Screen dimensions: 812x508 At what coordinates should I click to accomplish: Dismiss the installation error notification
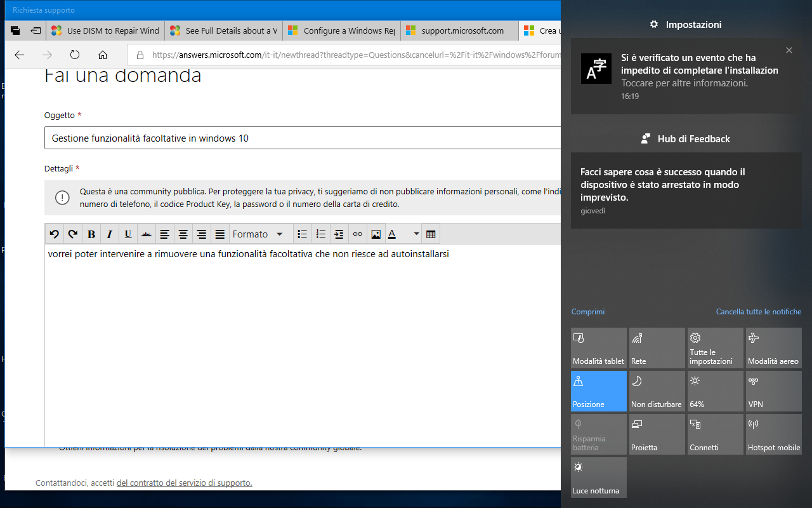[x=789, y=50]
